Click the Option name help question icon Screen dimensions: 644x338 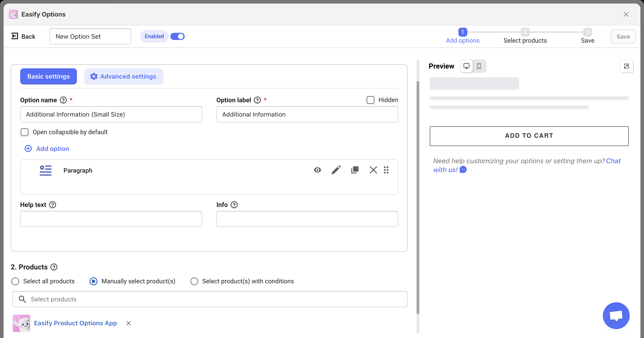pos(63,100)
